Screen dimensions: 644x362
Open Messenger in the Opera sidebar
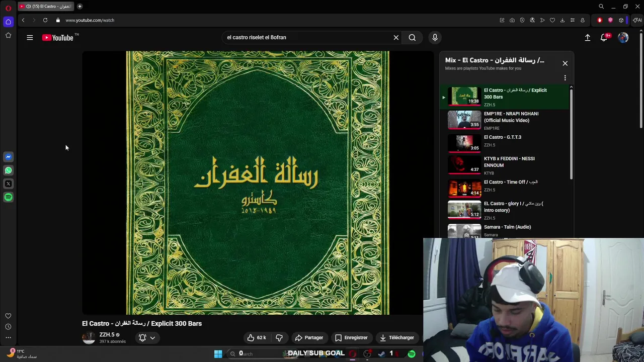tap(8, 157)
